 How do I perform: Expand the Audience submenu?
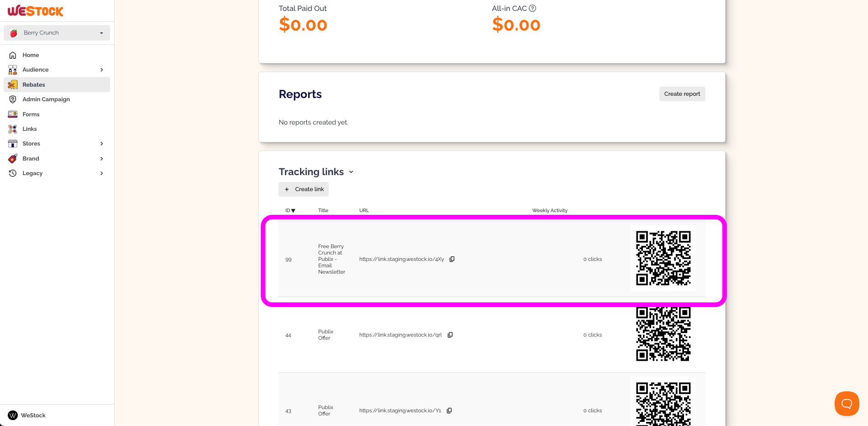(102, 70)
